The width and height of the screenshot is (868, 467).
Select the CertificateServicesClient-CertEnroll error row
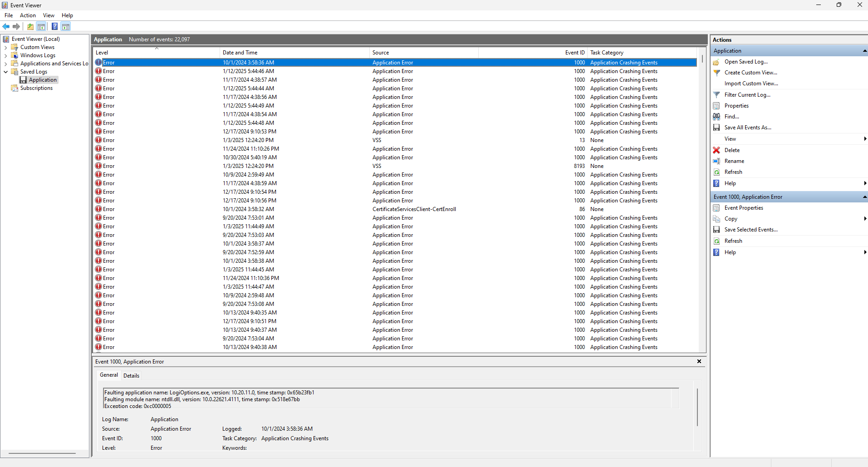[x=395, y=209]
